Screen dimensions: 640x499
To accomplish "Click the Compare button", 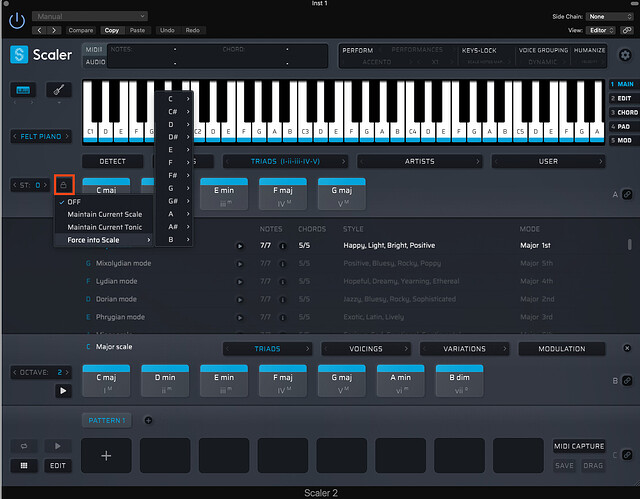I will [80, 30].
